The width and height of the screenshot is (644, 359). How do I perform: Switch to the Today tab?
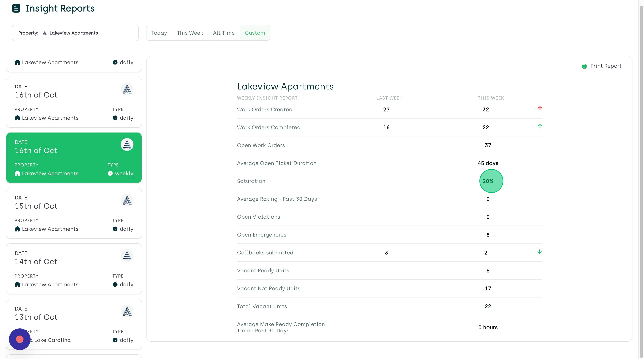[159, 33]
